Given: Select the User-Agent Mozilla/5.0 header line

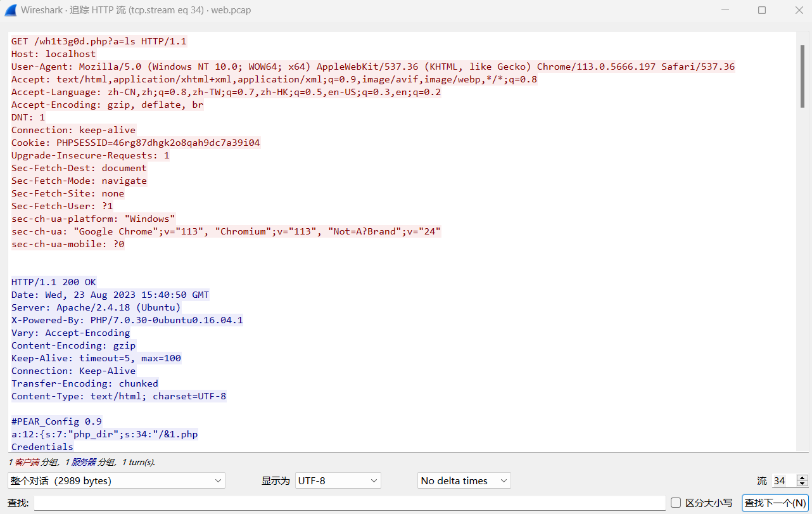Looking at the screenshot, I should tap(373, 67).
